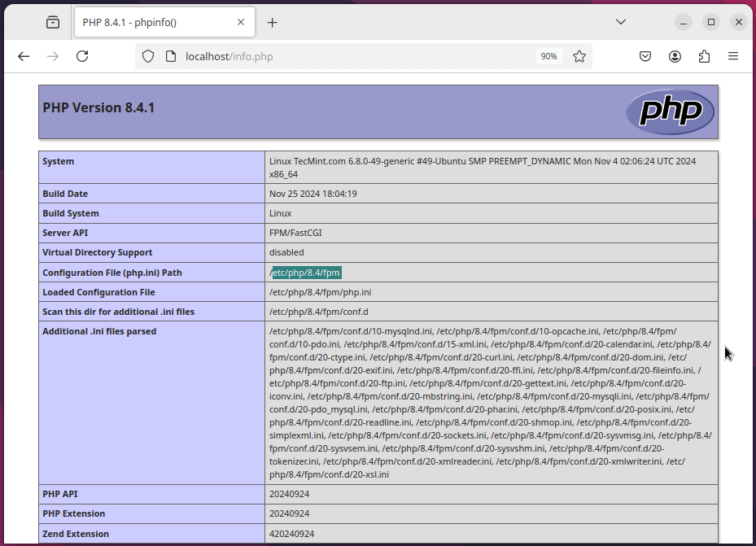
Task: Open the application hamburger menu
Action: [x=733, y=56]
